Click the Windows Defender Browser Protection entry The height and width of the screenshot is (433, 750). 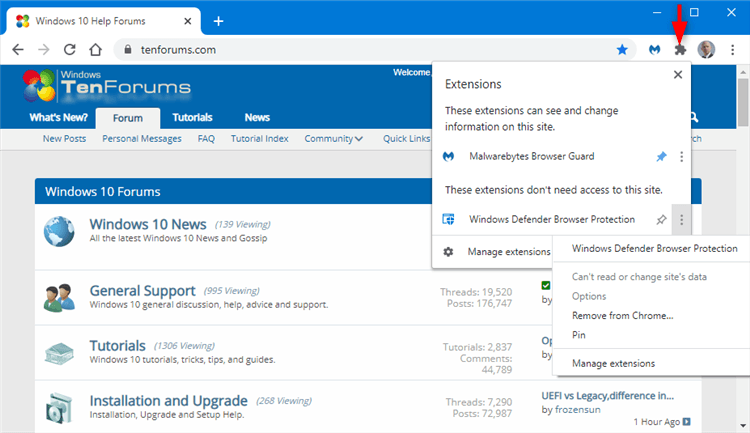(551, 220)
